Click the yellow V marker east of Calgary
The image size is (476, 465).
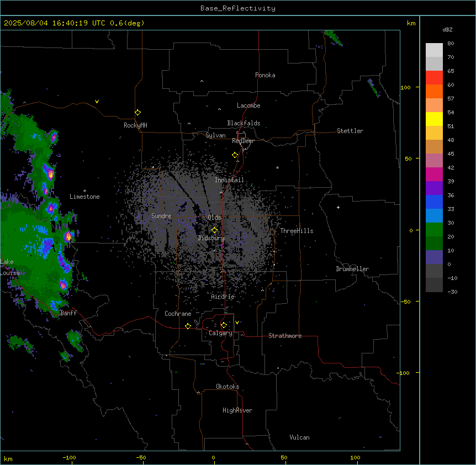[x=237, y=323]
